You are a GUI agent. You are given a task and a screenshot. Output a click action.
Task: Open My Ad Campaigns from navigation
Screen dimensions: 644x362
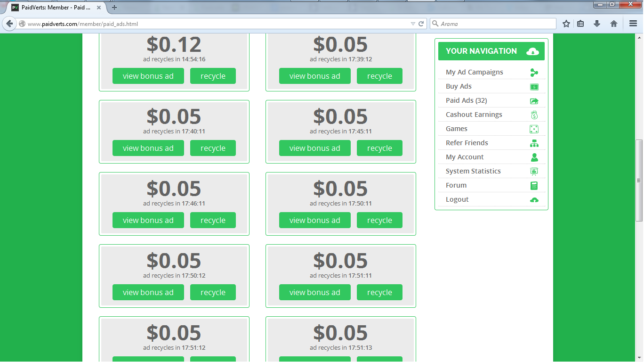tap(475, 72)
